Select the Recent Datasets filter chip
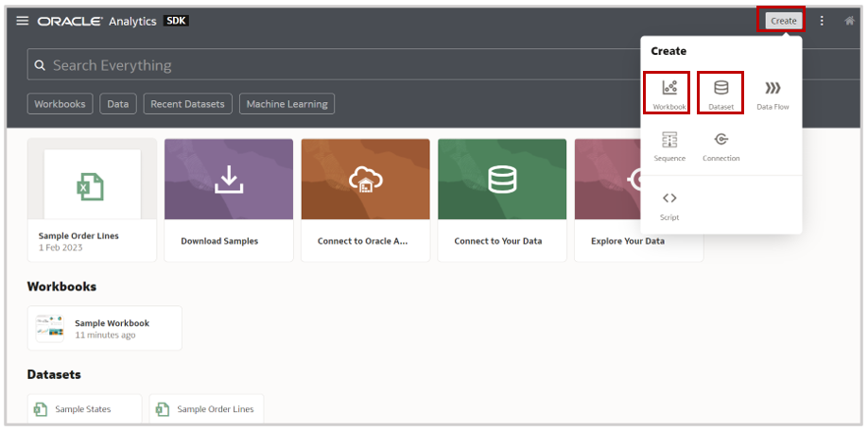 [187, 104]
